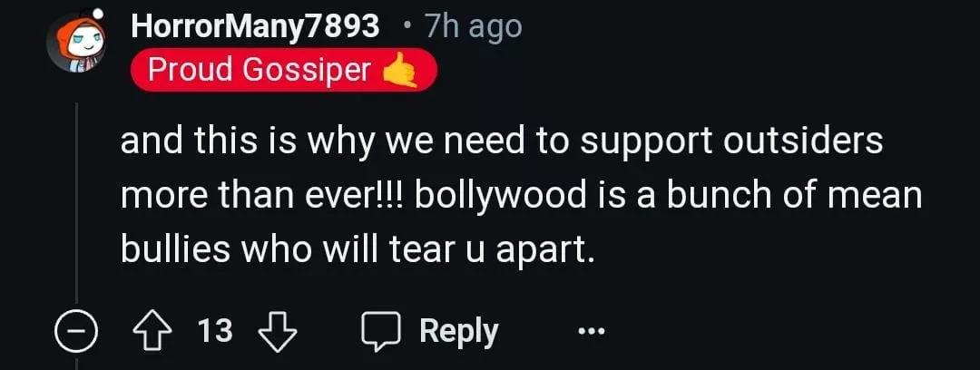Screen dimensions: 980x370
Task: Upvote the HorrorMany7893 comment
Action: click(x=151, y=332)
